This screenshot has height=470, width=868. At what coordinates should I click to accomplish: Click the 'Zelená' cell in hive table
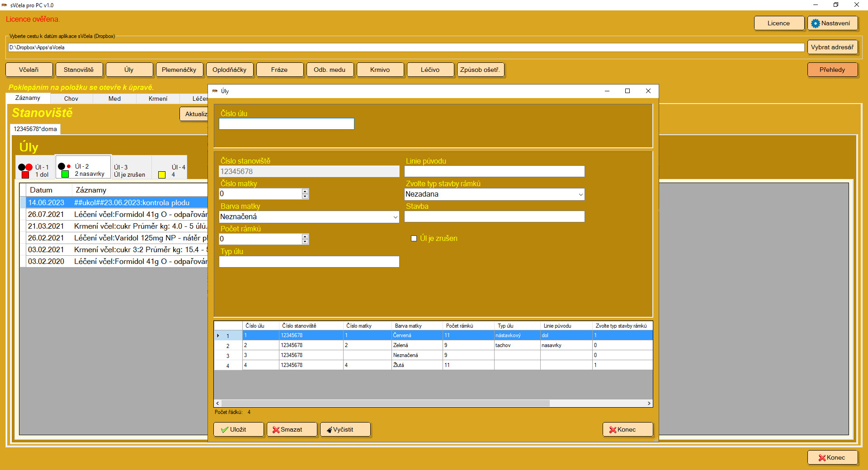click(417, 345)
